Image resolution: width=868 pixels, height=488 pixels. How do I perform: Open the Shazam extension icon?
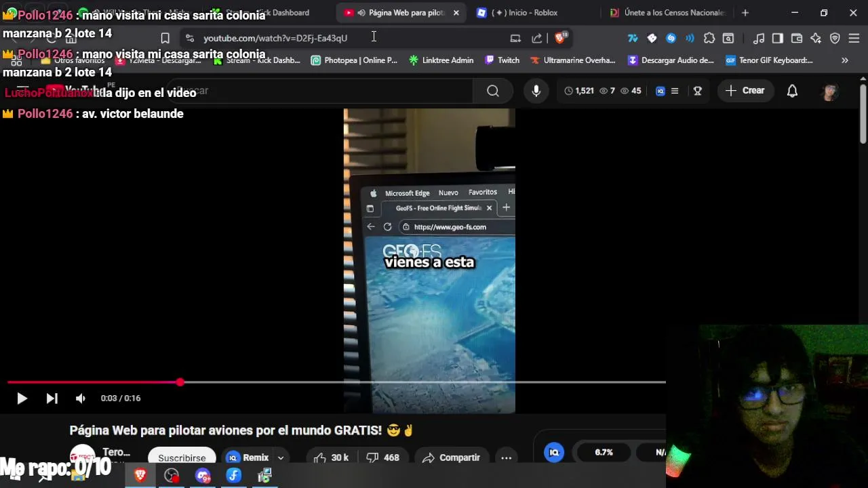(671, 39)
